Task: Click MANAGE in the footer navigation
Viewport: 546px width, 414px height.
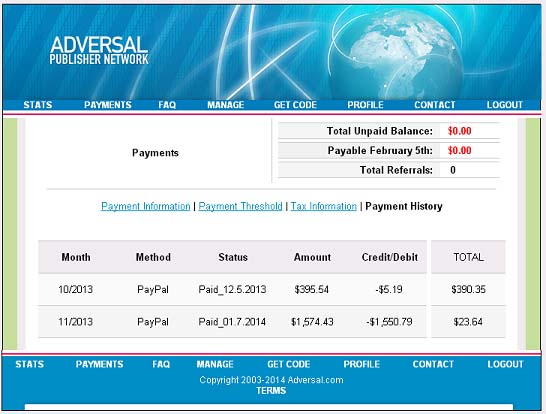Action: [x=215, y=364]
